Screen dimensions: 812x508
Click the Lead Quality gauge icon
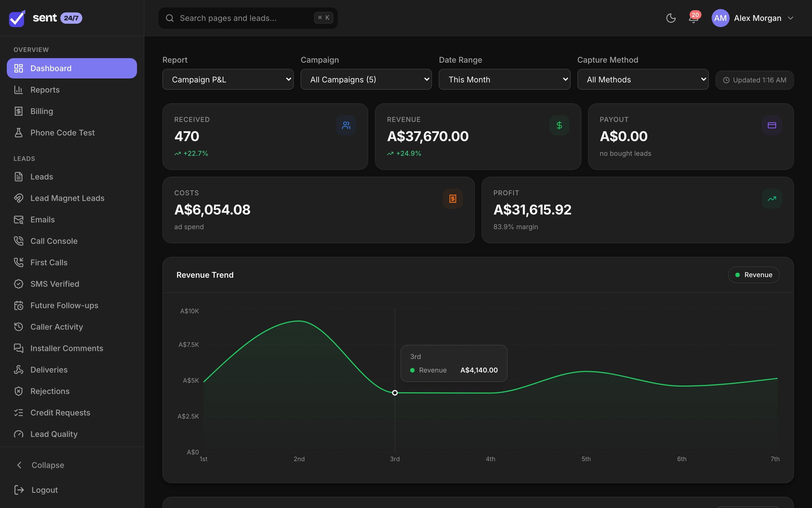pos(19,434)
